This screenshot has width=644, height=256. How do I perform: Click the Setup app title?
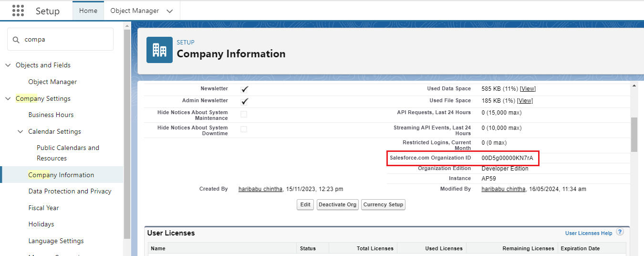pos(48,11)
